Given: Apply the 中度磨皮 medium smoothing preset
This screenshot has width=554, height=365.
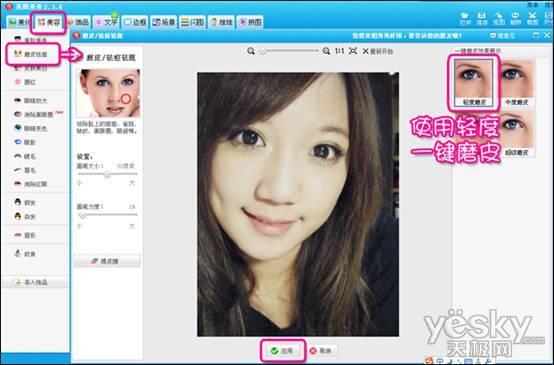Looking at the screenshot, I should click(x=517, y=82).
